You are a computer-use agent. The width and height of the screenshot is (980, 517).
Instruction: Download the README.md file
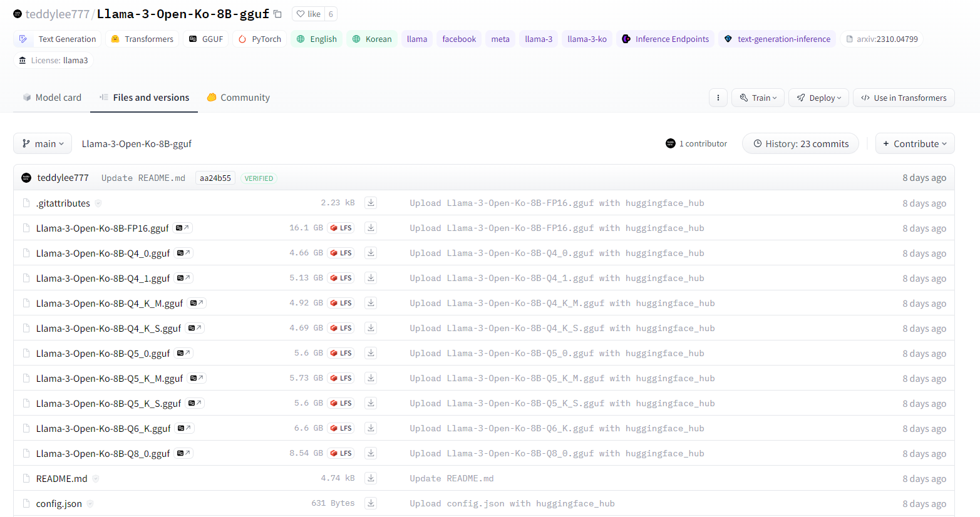pyautogui.click(x=371, y=478)
